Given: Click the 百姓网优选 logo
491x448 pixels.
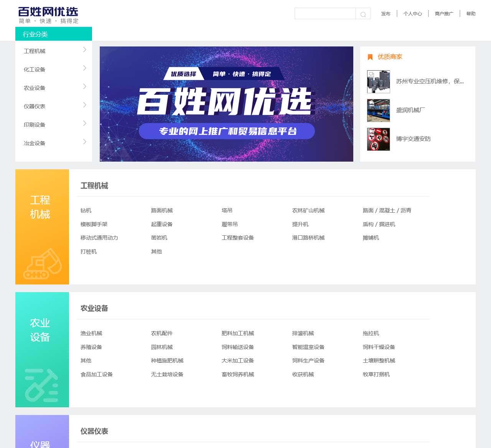Looking at the screenshot, I should click(48, 15).
